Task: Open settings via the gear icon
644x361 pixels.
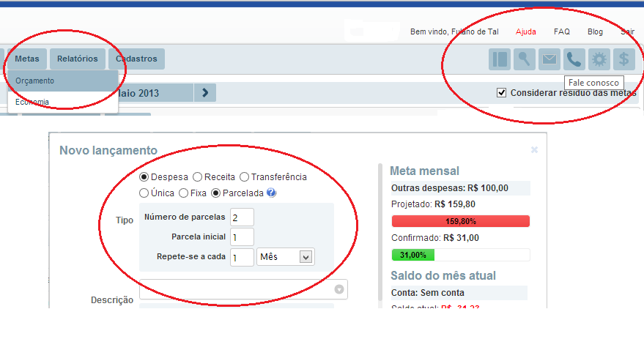Action: click(599, 59)
